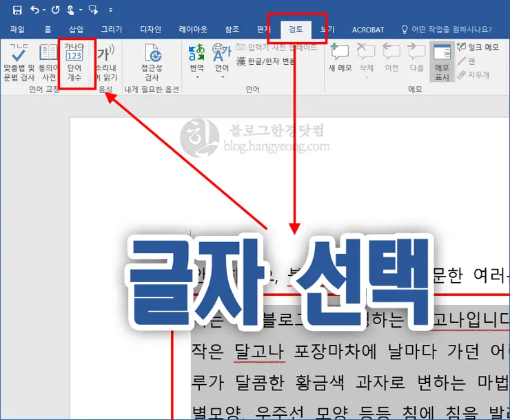
Task: Run 접근성 검사 accessibility check
Action: click(x=152, y=62)
